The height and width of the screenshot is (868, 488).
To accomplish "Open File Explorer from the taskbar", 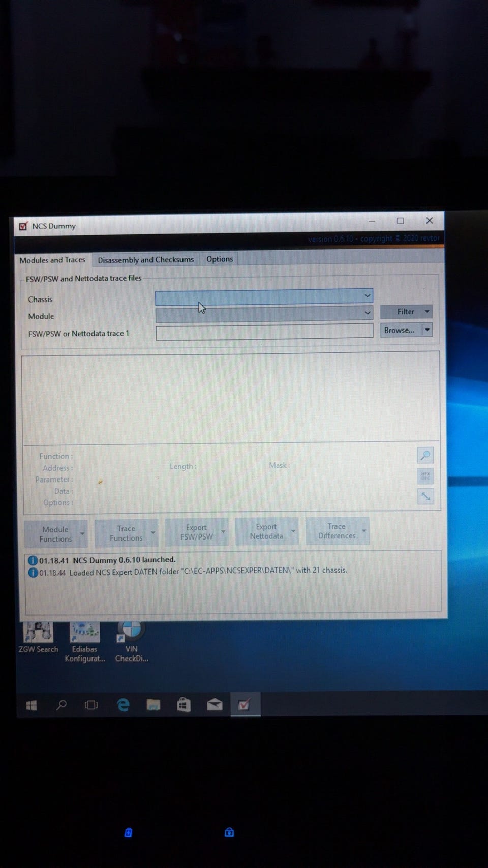I will [153, 705].
